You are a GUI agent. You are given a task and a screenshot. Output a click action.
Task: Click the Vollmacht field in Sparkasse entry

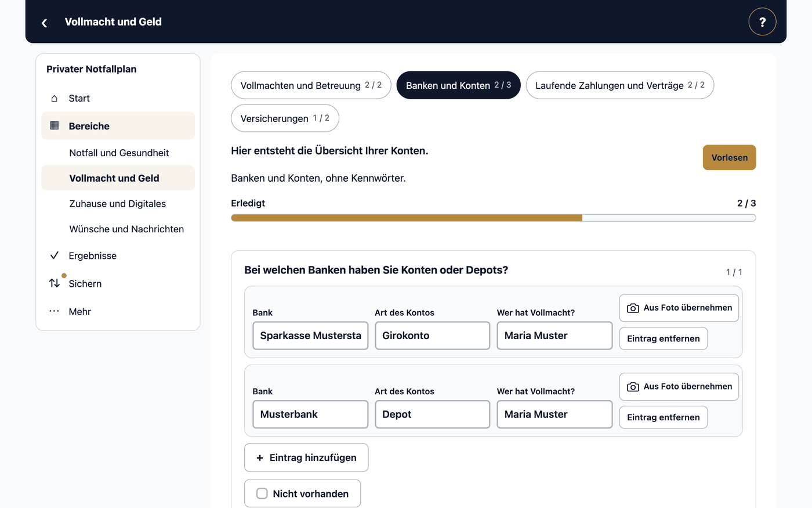pos(554,336)
